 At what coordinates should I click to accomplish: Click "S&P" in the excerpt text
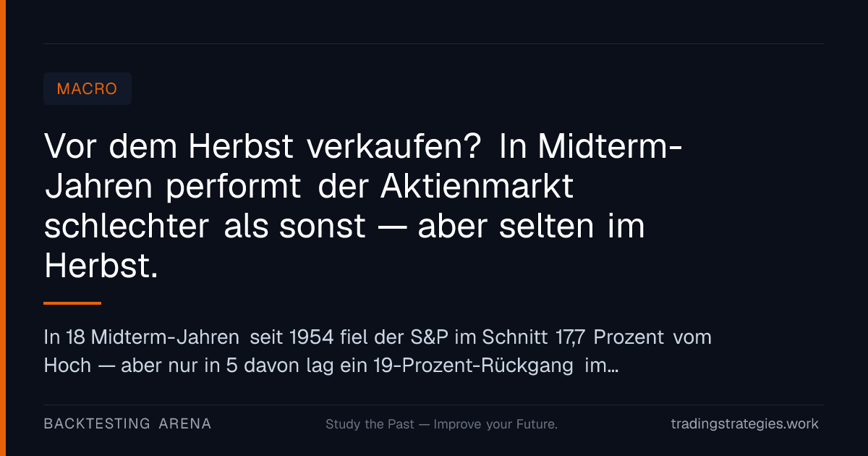pos(426,337)
